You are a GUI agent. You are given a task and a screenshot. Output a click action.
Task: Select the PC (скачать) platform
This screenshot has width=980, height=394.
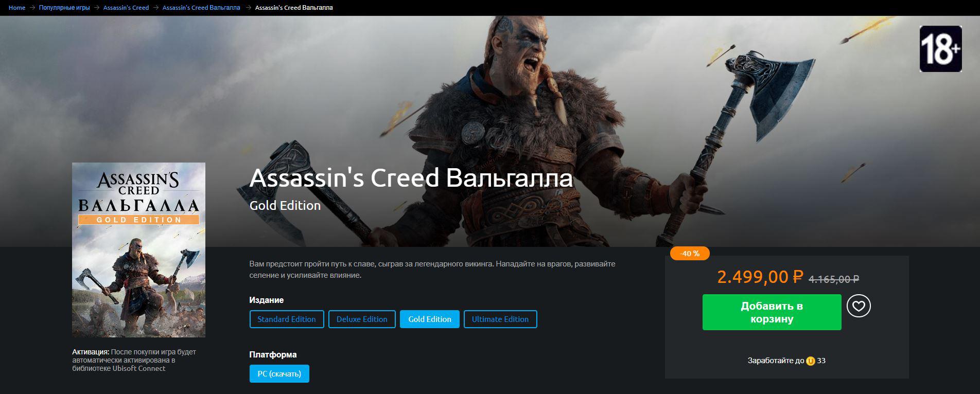pos(279,373)
